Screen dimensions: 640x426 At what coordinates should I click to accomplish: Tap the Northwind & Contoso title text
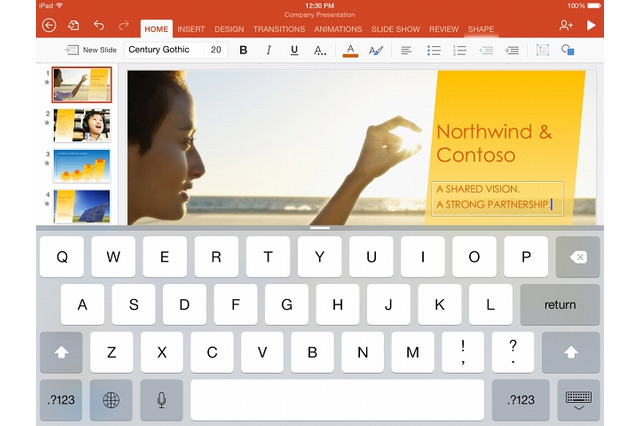click(x=494, y=143)
